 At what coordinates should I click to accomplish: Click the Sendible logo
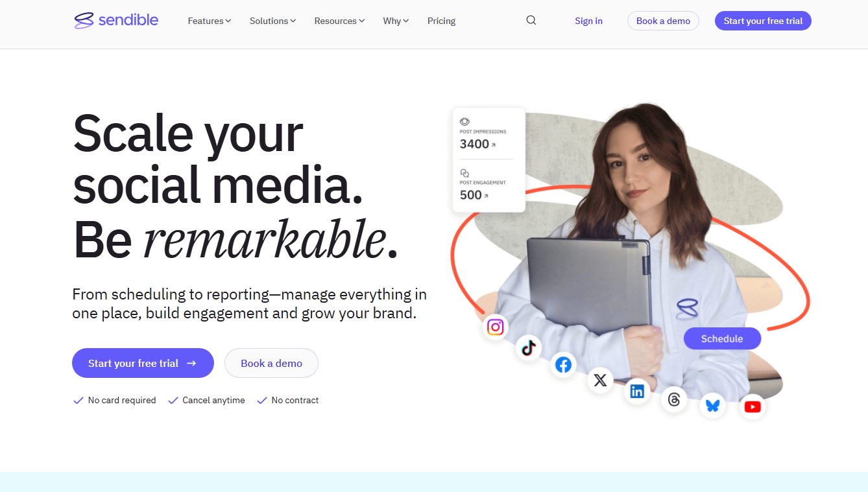[x=117, y=21]
